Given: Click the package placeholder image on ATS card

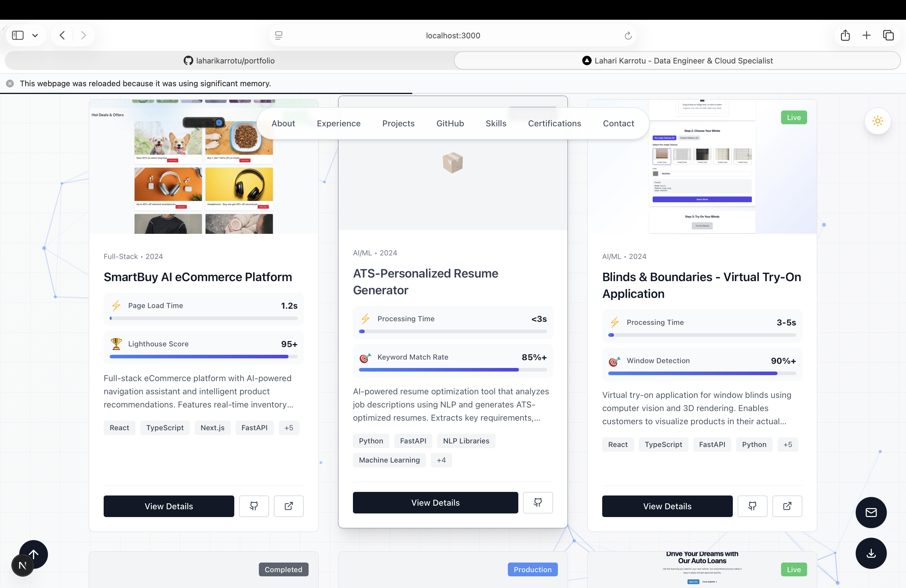Looking at the screenshot, I should 453,163.
